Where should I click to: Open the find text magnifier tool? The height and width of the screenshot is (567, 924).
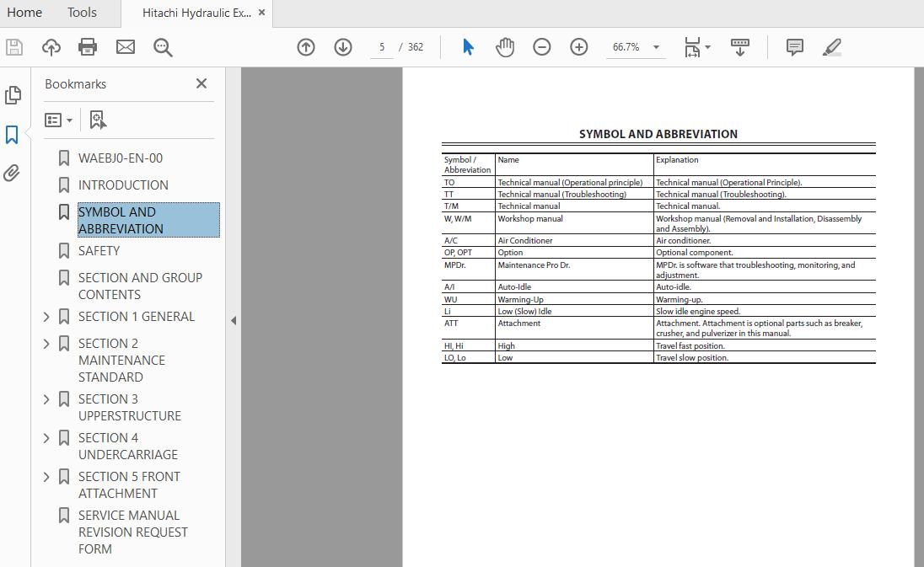tap(163, 47)
